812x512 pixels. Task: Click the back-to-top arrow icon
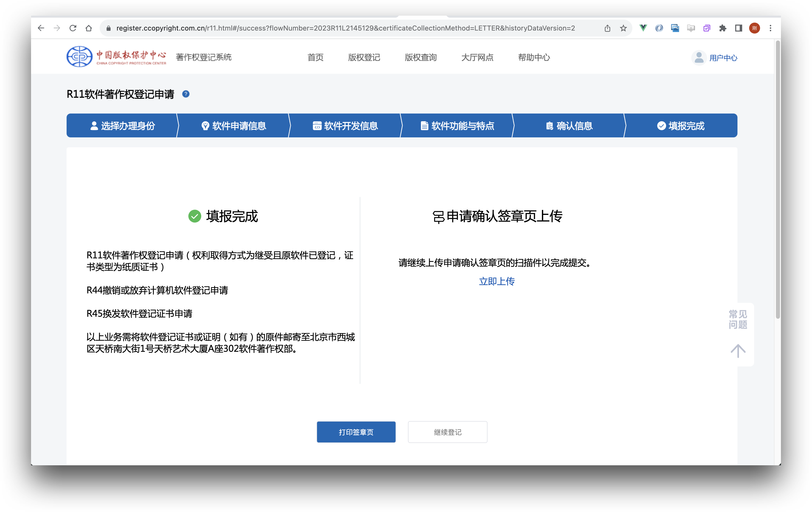[738, 351]
